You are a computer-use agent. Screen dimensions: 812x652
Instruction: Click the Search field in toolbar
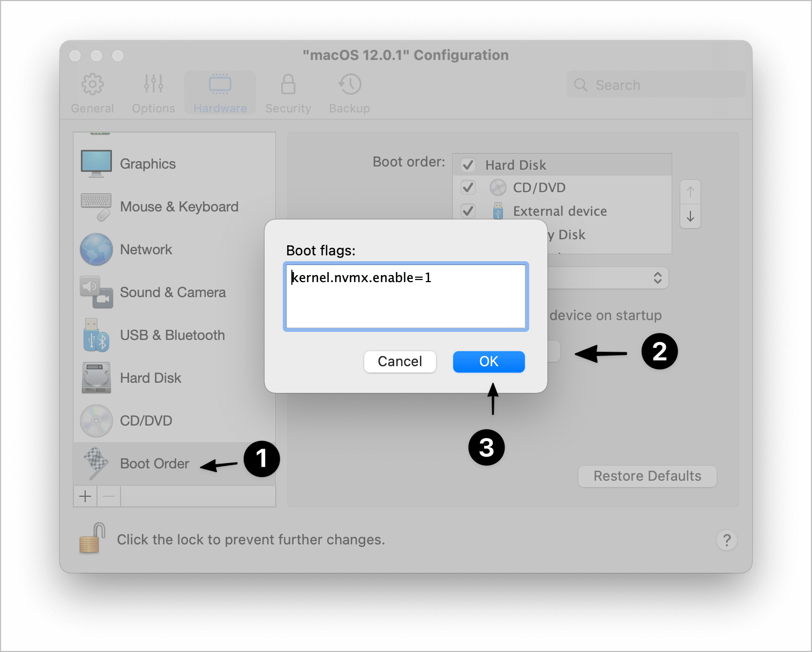point(656,85)
